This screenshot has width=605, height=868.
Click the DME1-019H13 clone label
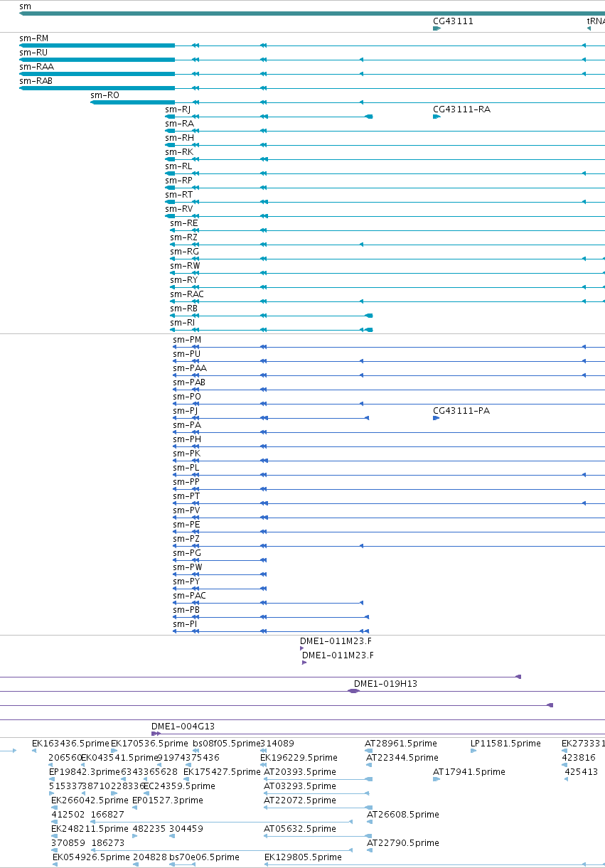[385, 684]
